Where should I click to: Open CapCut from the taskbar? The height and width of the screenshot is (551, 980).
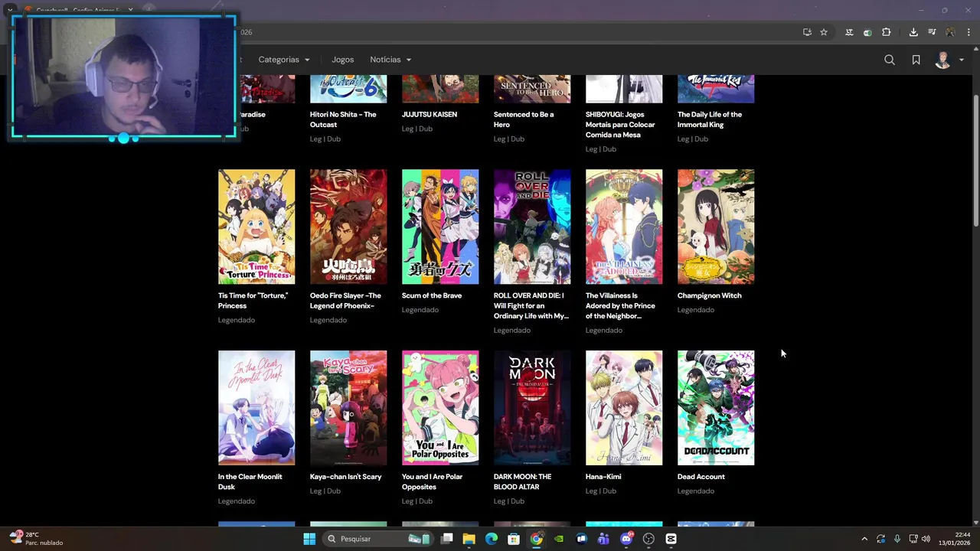click(x=671, y=539)
